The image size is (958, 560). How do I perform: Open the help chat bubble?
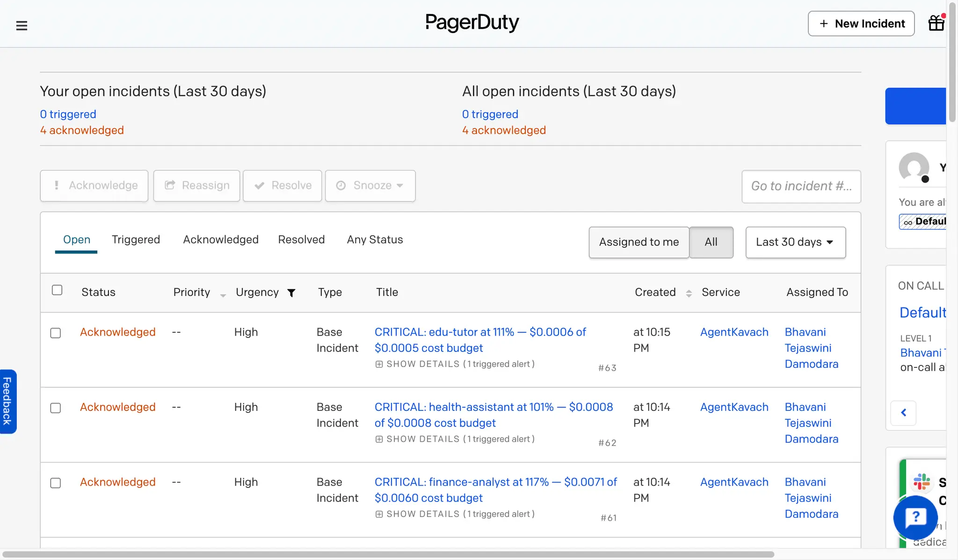[915, 517]
